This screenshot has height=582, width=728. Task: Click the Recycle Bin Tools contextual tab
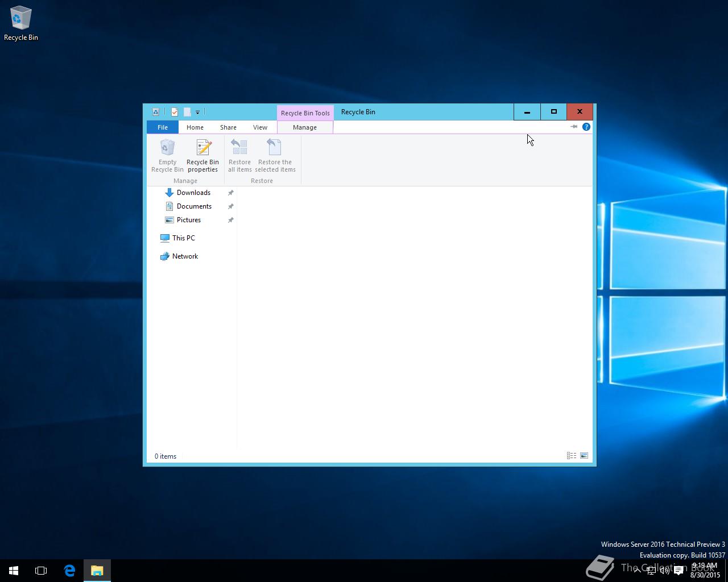[305, 113]
